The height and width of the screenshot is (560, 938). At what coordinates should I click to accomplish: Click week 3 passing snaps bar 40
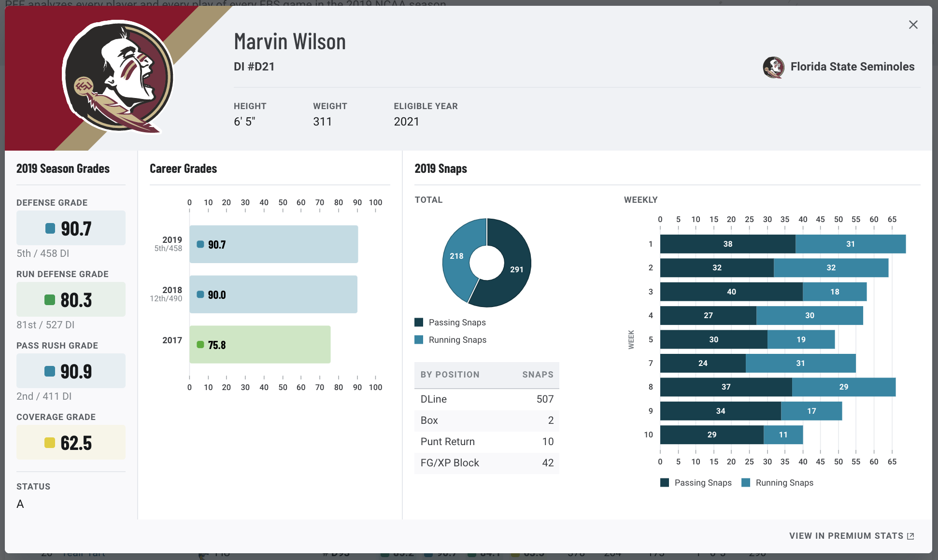[x=731, y=292]
